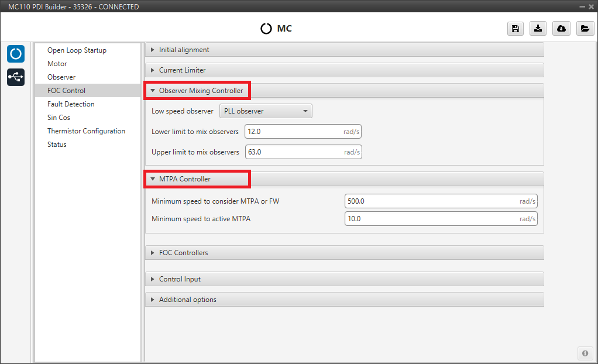
Task: Open the USB connection sidebar icon
Action: (16, 77)
